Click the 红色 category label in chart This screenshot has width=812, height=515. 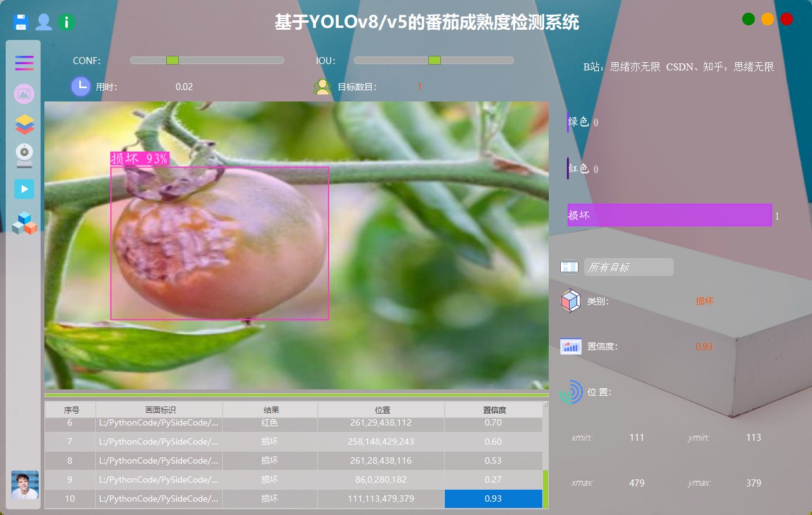click(579, 169)
